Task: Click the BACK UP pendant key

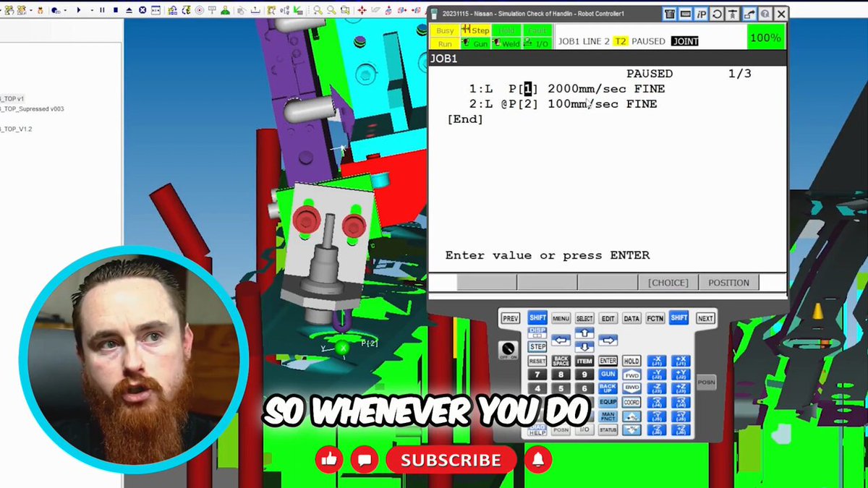Action: 608,388
